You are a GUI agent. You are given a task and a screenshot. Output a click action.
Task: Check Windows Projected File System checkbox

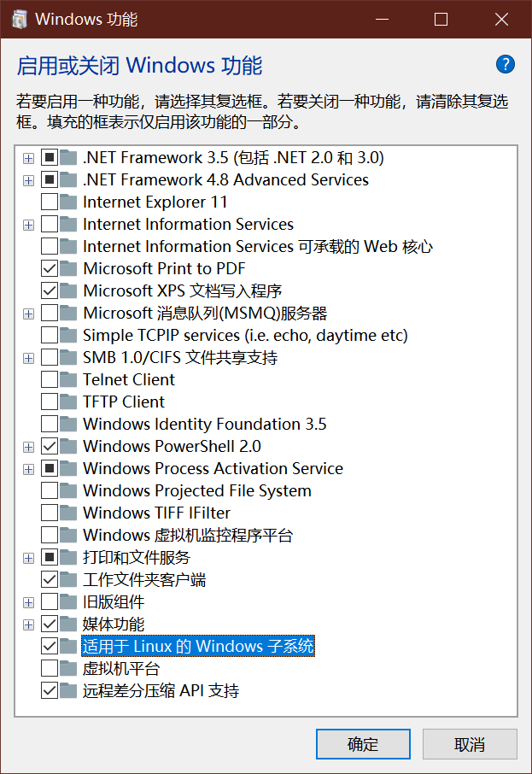click(x=50, y=490)
